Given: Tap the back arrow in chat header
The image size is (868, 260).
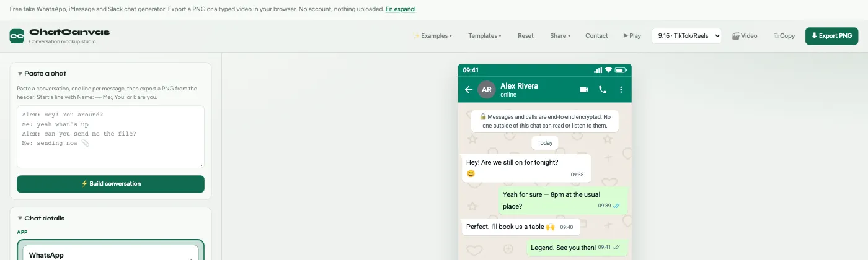Looking at the screenshot, I should 469,90.
